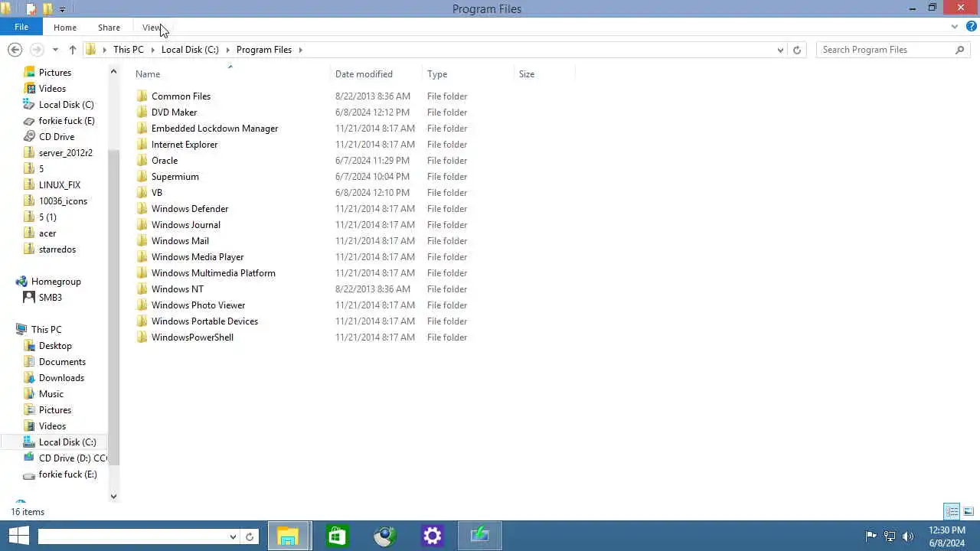Open the Share ribbon tab
980x551 pixels.
(x=109, y=28)
